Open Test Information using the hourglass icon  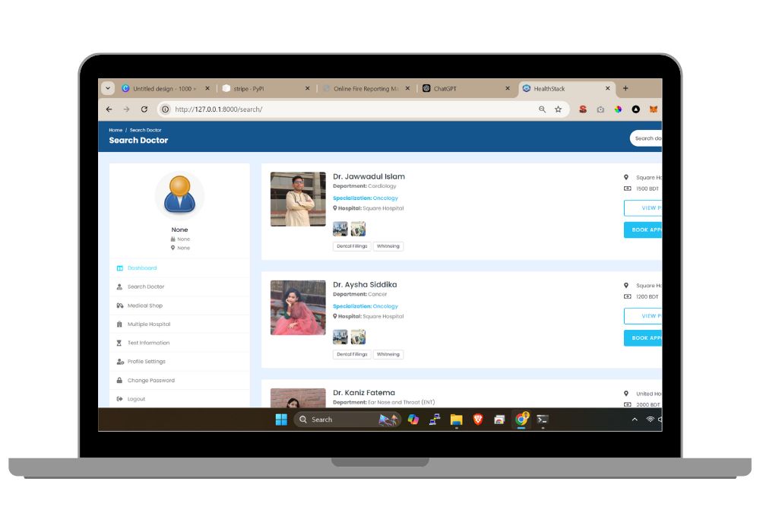click(120, 343)
